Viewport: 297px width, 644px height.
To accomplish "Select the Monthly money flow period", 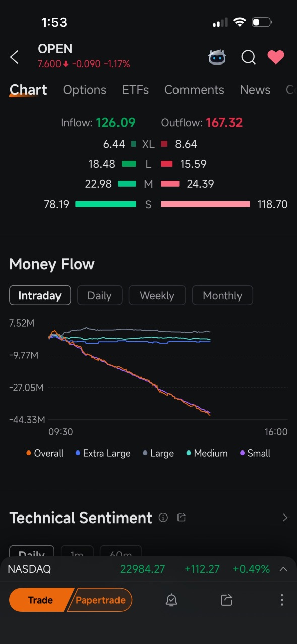I will 222,295.
